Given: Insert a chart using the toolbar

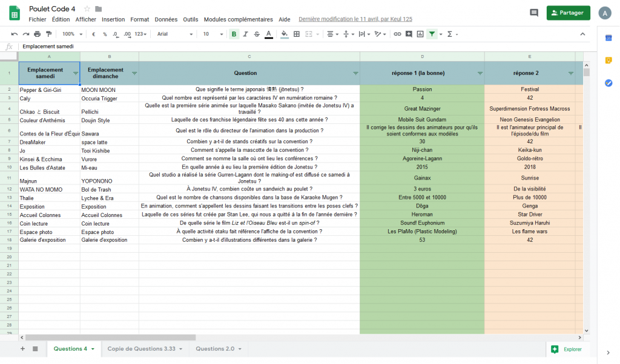Looking at the screenshot, I should click(x=420, y=34).
